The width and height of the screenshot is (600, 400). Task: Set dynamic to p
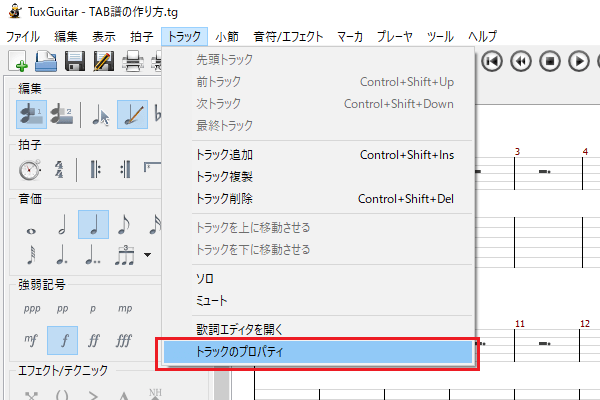coord(93,309)
